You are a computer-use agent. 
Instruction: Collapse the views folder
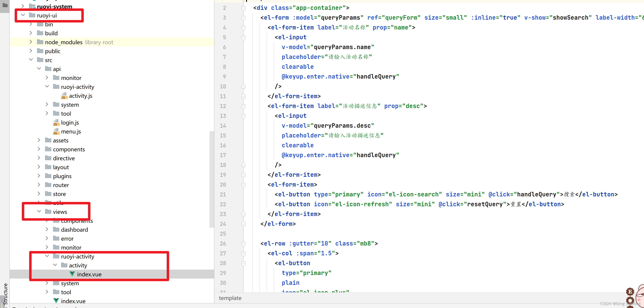39,212
